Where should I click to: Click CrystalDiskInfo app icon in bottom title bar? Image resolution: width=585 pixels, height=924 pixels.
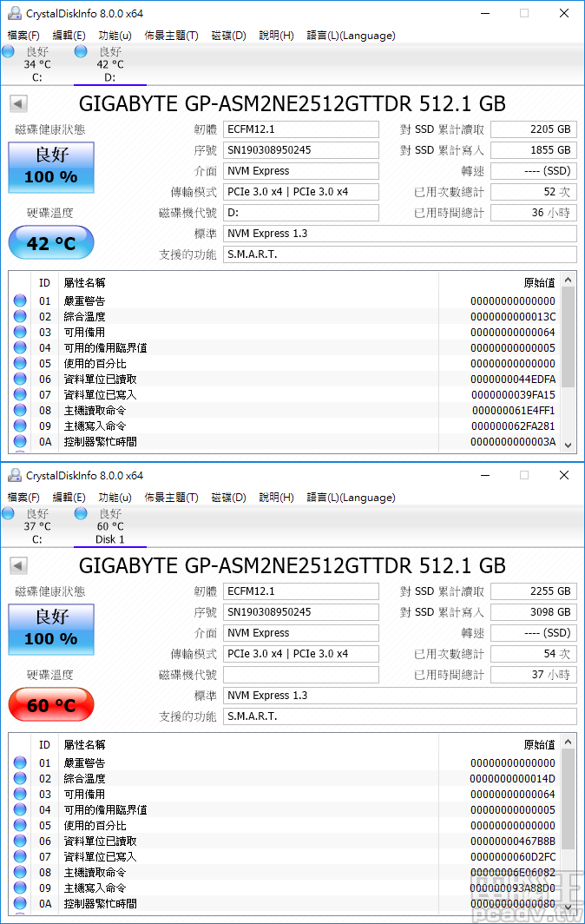[14, 475]
